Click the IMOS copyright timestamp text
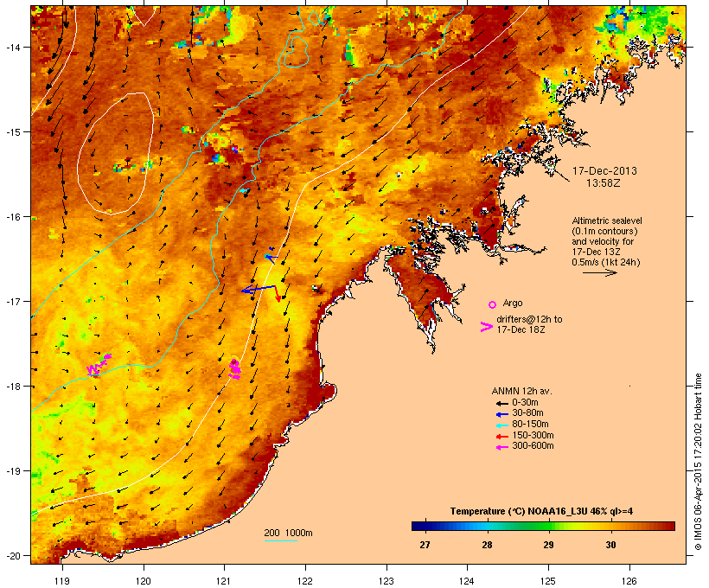The height and width of the screenshot is (588, 709). (x=698, y=462)
